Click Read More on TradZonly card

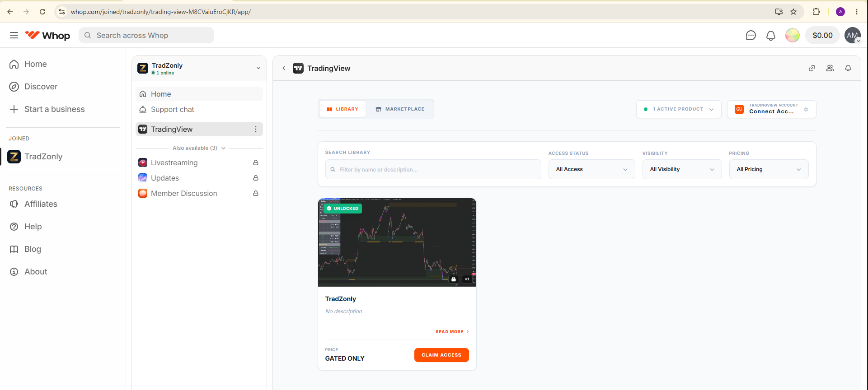click(452, 332)
